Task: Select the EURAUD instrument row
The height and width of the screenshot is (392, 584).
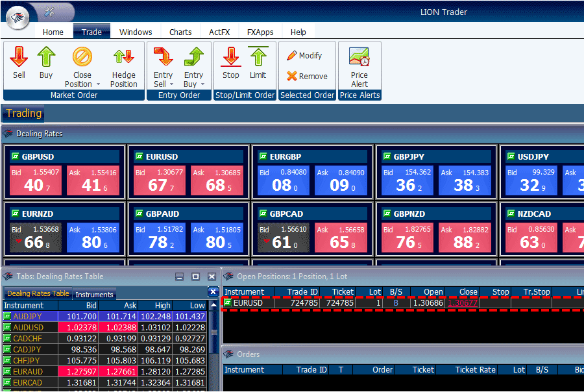Action: tap(104, 371)
